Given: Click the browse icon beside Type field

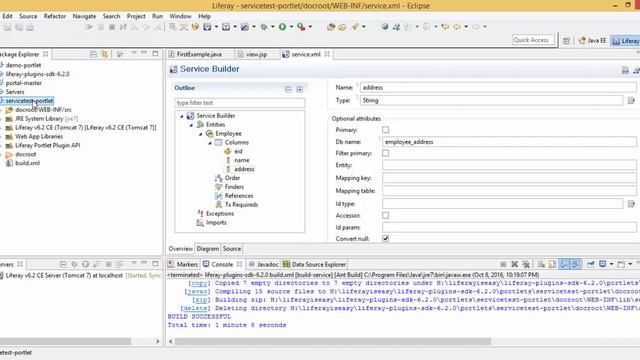Looking at the screenshot, I should click(631, 100).
